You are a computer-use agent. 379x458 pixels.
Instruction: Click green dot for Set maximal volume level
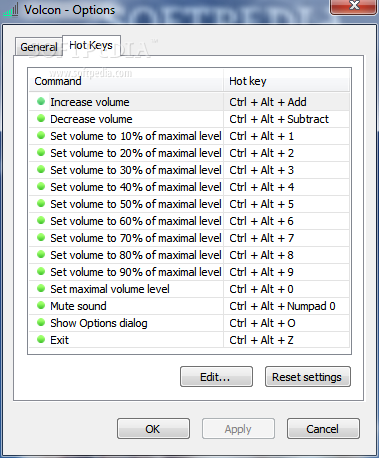pyautogui.click(x=41, y=288)
